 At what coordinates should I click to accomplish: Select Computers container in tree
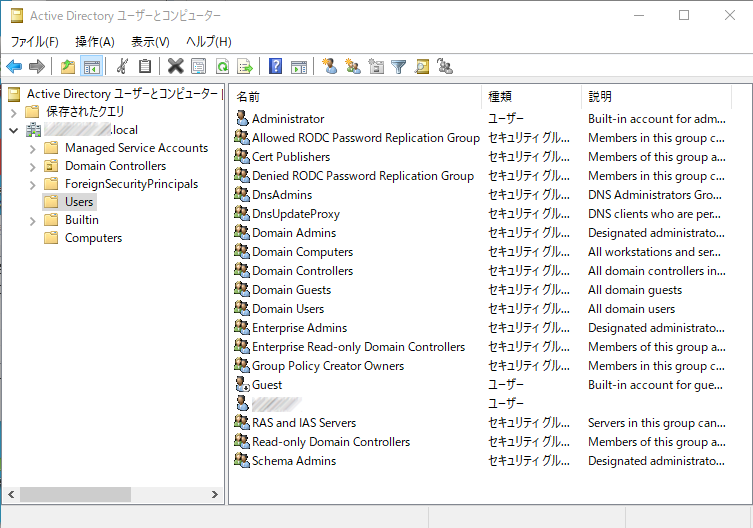(x=94, y=238)
